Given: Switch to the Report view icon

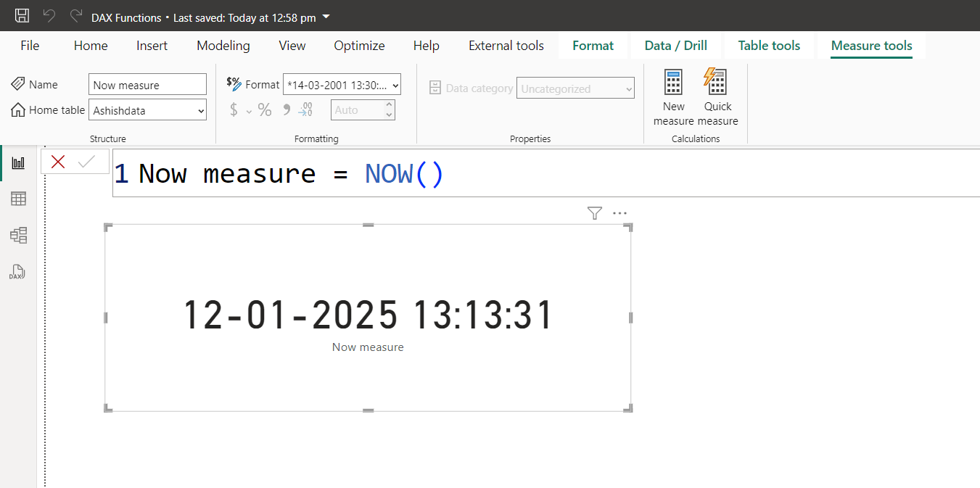Looking at the screenshot, I should [x=18, y=162].
